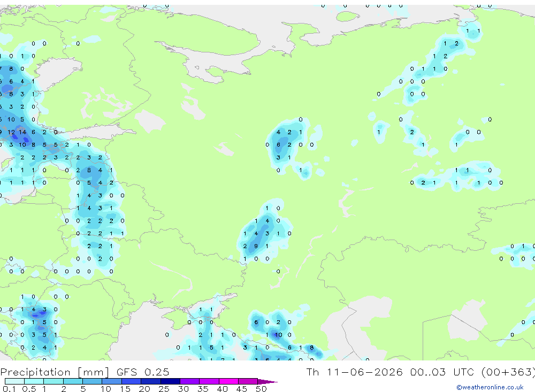This screenshot has width=535, height=392.
Task: Click the 'Precipitation [mm]' title text
Action: pyautogui.click(x=55, y=372)
